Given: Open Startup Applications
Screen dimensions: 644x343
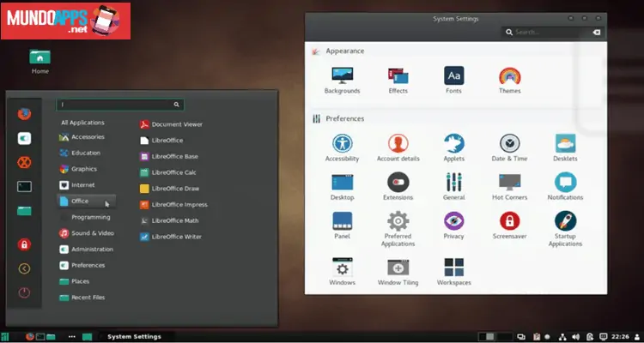Looking at the screenshot, I should point(565,229).
